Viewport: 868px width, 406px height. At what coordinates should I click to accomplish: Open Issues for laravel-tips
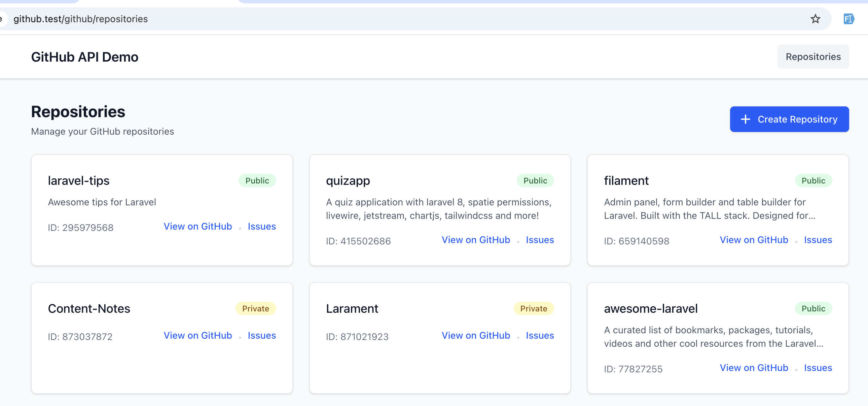tap(262, 226)
